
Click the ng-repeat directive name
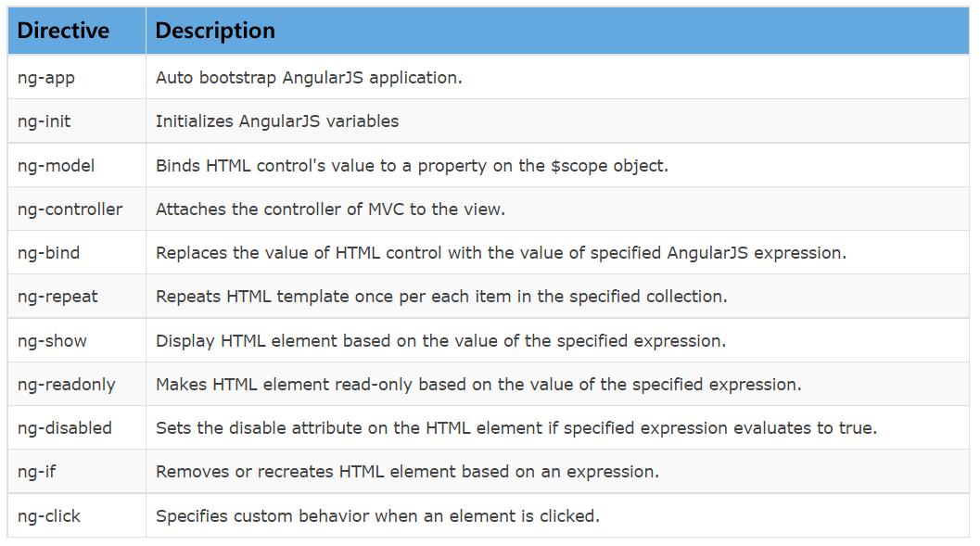click(x=57, y=297)
